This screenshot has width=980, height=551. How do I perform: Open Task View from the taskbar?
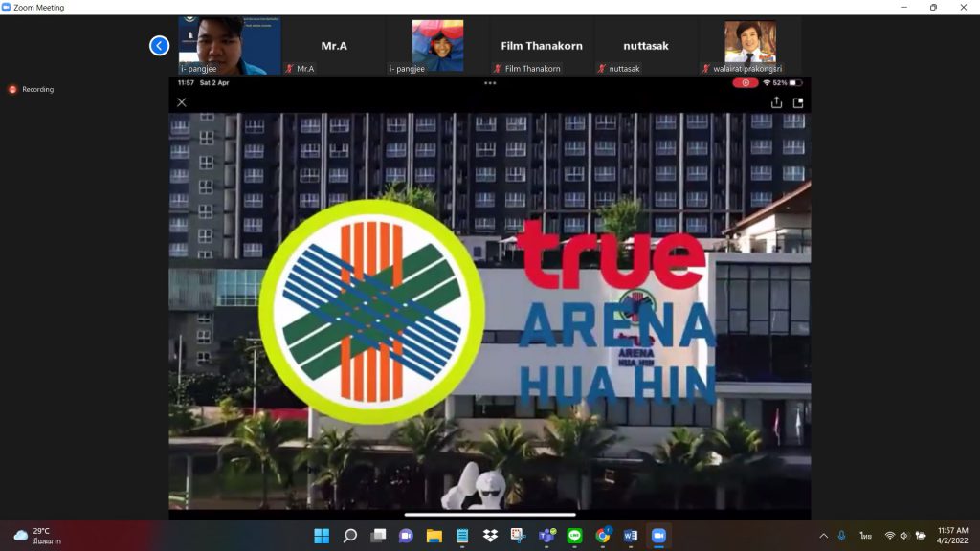coord(378,536)
